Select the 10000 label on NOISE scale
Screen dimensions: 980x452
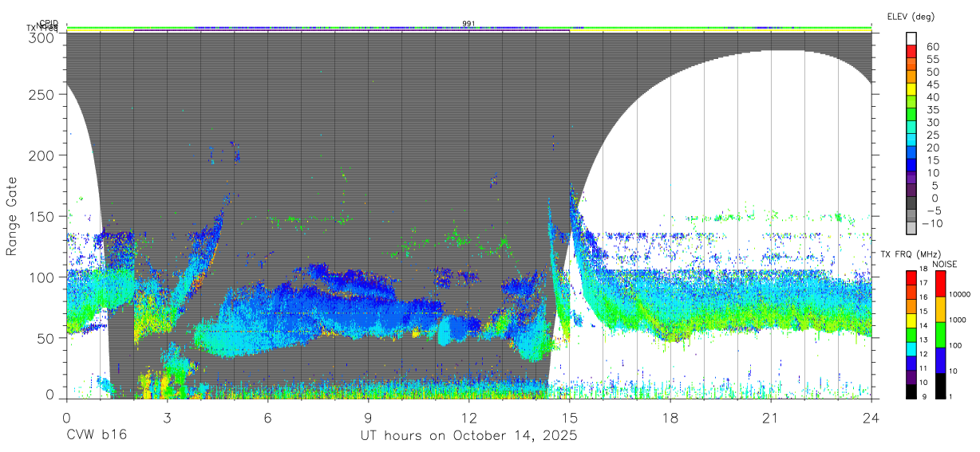(x=961, y=294)
